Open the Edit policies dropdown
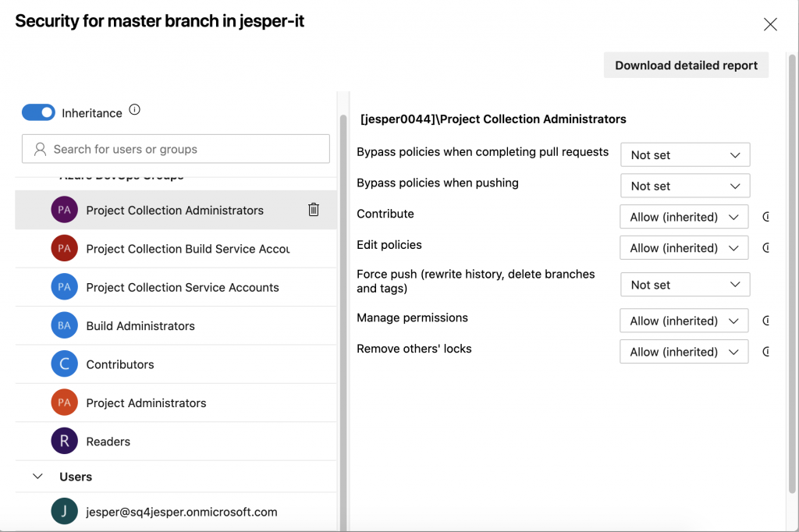Image resolution: width=799 pixels, height=532 pixels. pos(684,248)
